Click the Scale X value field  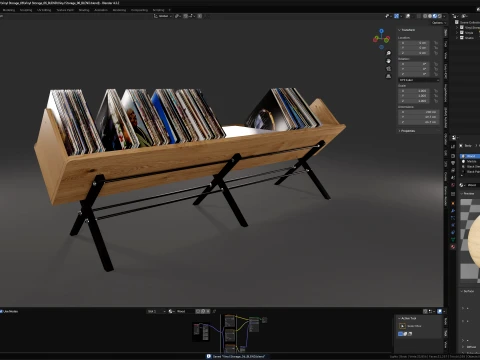coord(414,91)
